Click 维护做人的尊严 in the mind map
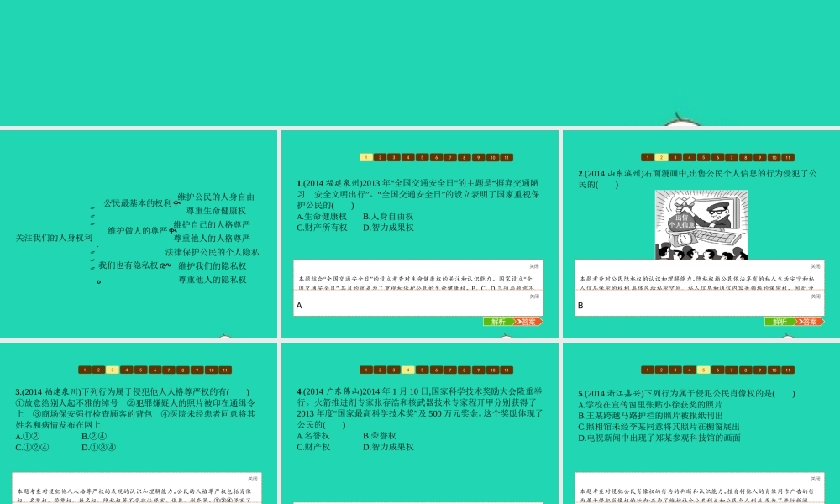 tap(138, 231)
